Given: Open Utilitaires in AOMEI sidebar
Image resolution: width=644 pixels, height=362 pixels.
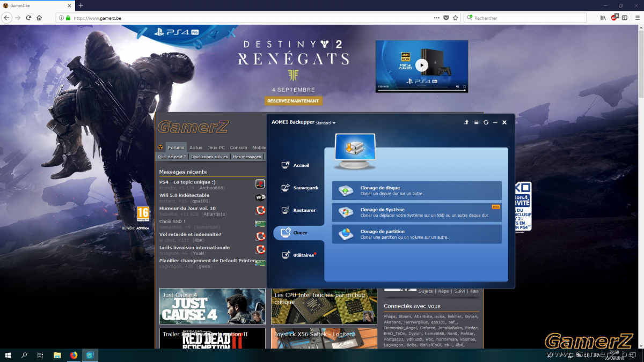Looking at the screenshot, I should click(x=299, y=255).
